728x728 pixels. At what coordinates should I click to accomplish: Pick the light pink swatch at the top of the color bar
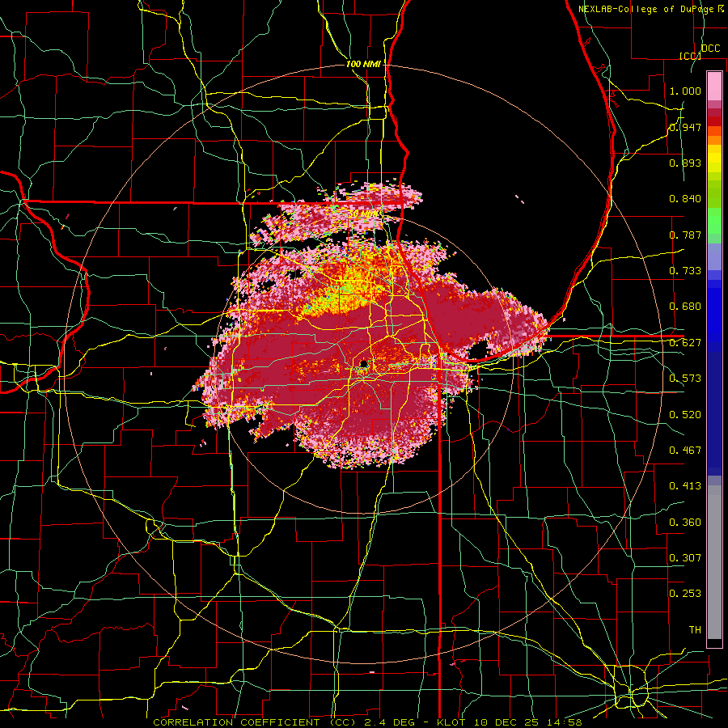[714, 87]
